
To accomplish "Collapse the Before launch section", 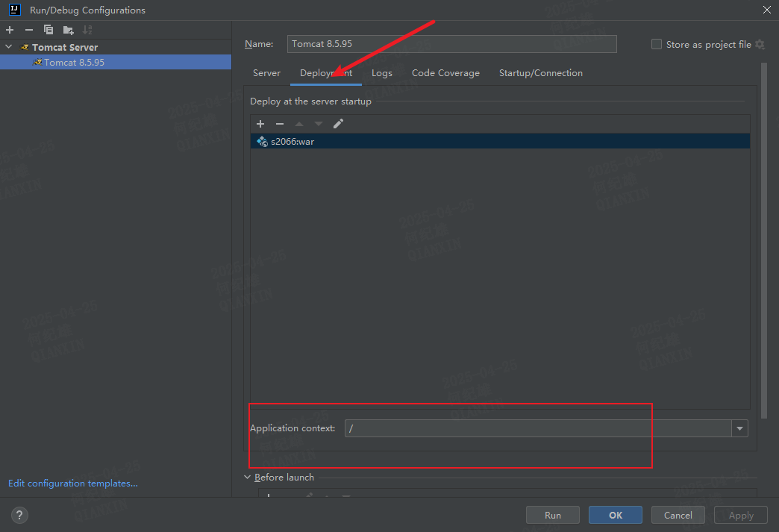I will click(x=248, y=477).
